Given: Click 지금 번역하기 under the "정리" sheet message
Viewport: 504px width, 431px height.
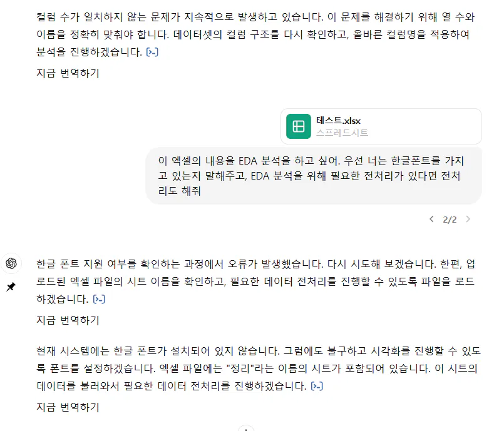Looking at the screenshot, I should click(x=68, y=407).
